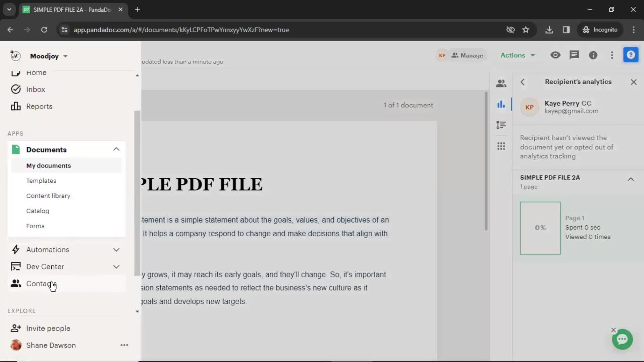Click the more options icon in top toolbar

point(612,55)
